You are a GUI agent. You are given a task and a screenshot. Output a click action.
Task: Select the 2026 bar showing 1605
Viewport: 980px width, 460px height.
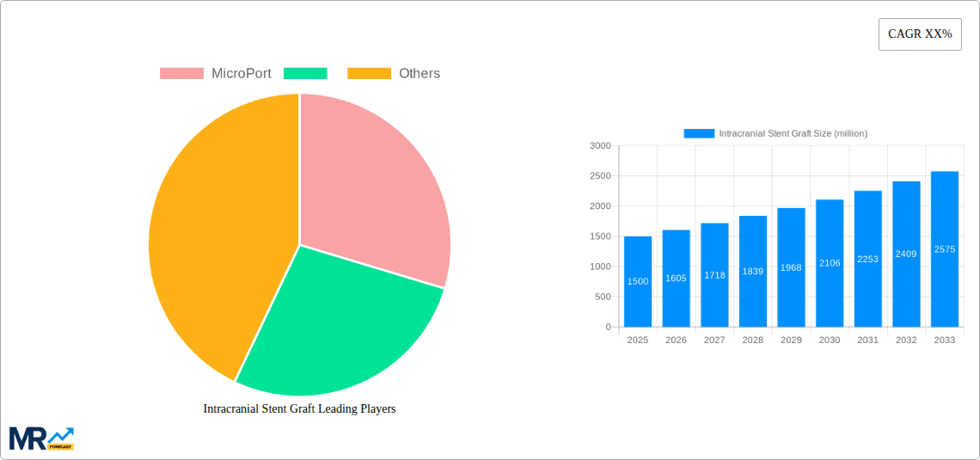676,279
